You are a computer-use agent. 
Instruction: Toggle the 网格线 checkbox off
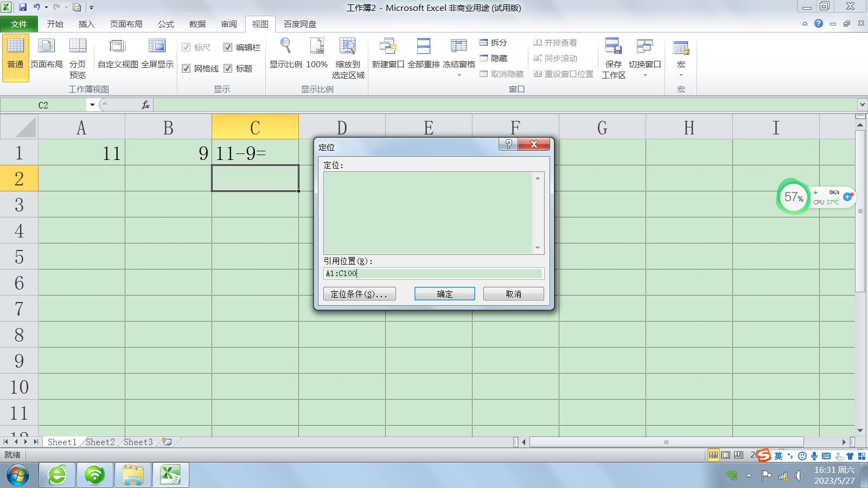[x=185, y=69]
